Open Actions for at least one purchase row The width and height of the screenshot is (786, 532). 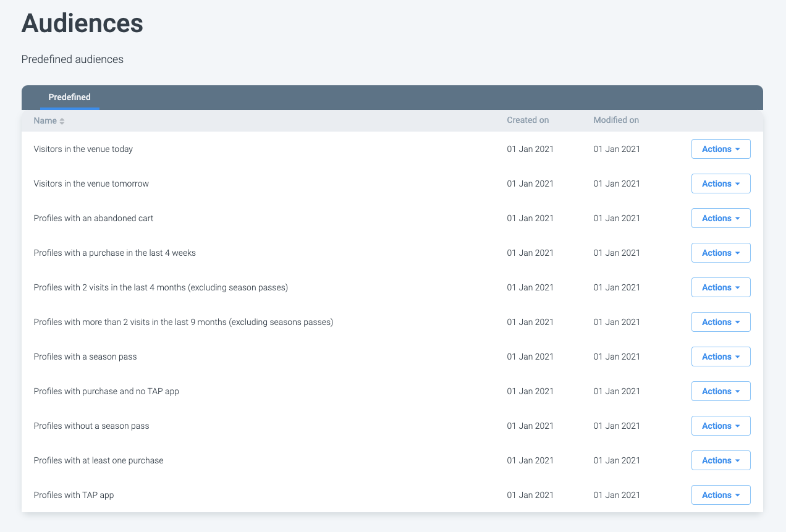coord(720,460)
